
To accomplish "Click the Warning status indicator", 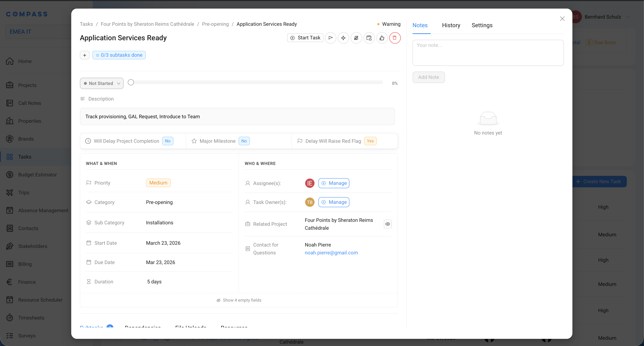I will point(389,24).
